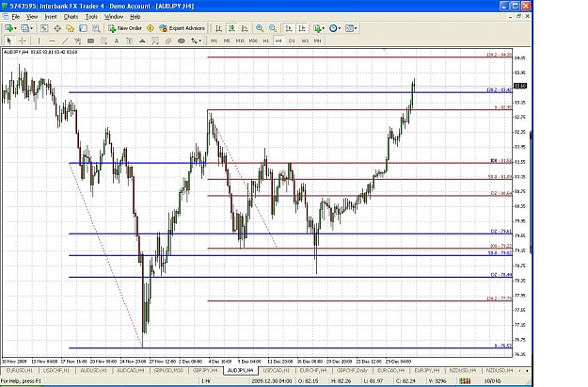Image resolution: width=588 pixels, height=387 pixels.
Task: Click the zoom in magnifier
Action: tap(260, 28)
